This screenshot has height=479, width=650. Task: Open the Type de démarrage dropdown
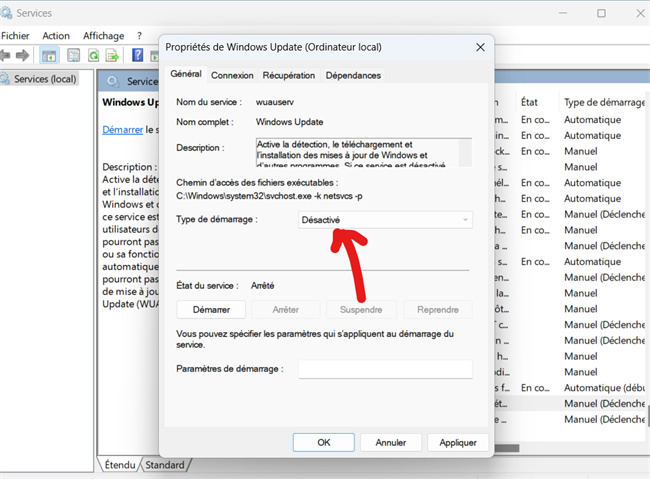pyautogui.click(x=385, y=220)
